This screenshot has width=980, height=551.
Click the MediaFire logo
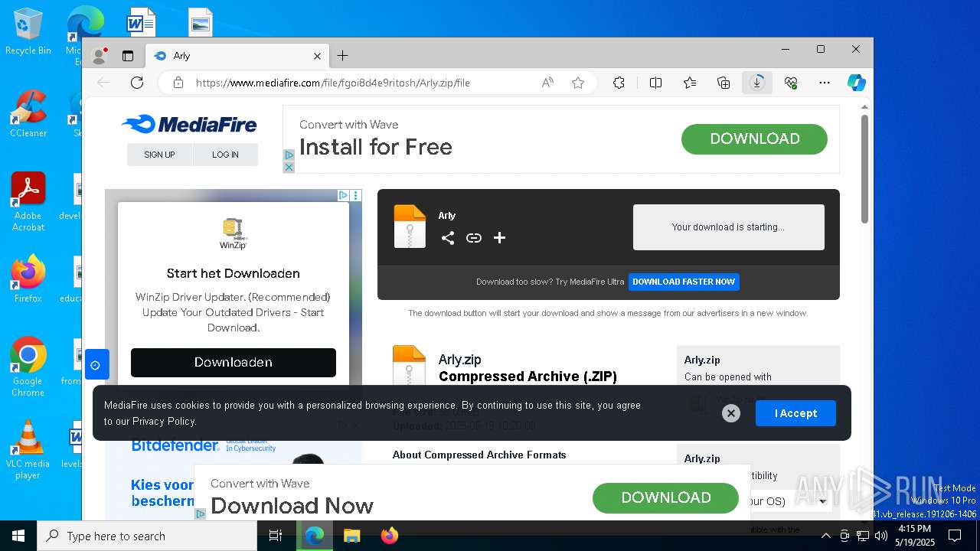pos(189,124)
